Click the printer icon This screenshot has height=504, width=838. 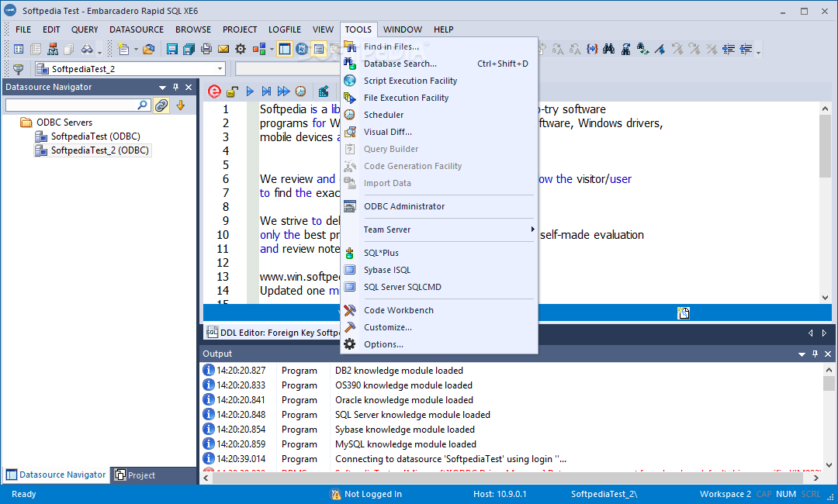[206, 49]
